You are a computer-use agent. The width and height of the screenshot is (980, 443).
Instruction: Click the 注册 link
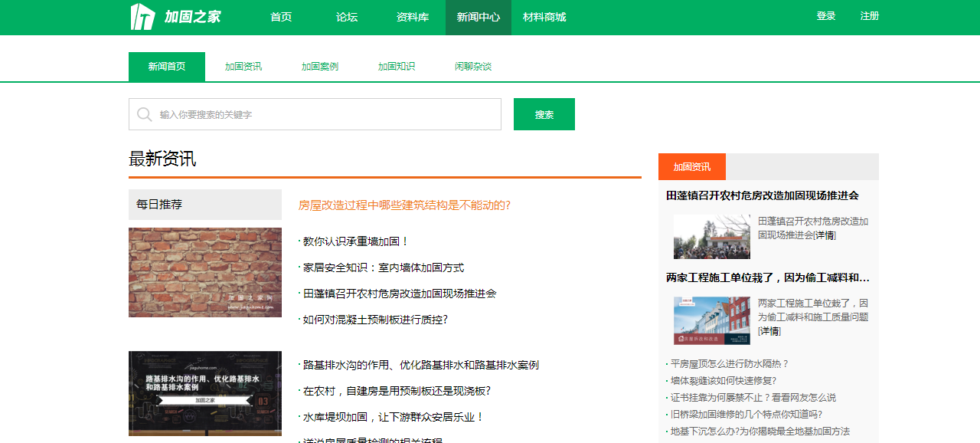click(870, 16)
